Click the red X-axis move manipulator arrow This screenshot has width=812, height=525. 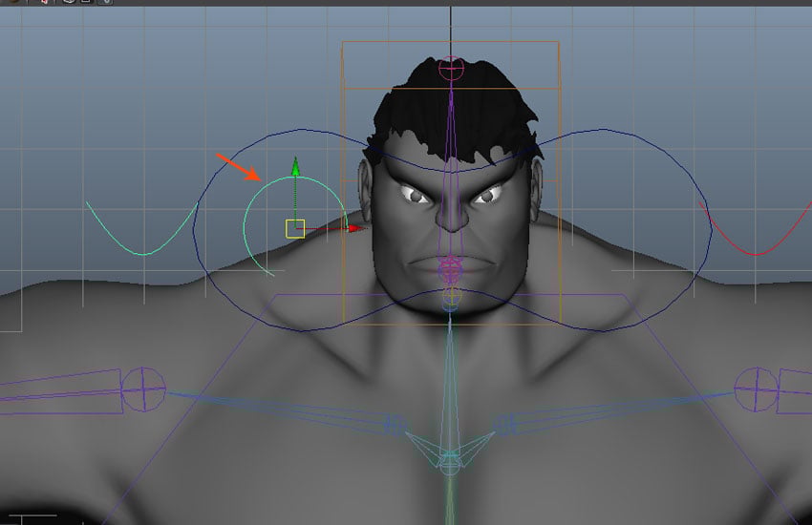tap(356, 228)
